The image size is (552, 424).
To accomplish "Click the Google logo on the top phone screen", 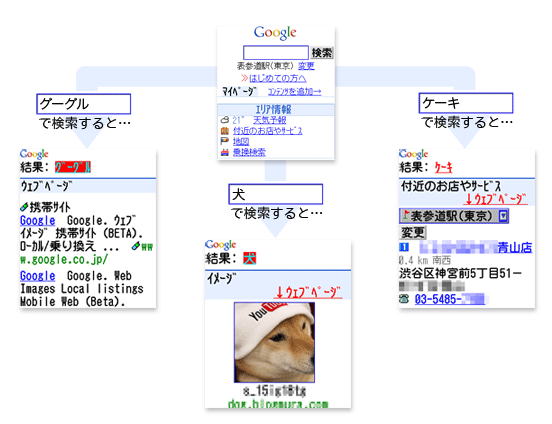I will (x=275, y=33).
